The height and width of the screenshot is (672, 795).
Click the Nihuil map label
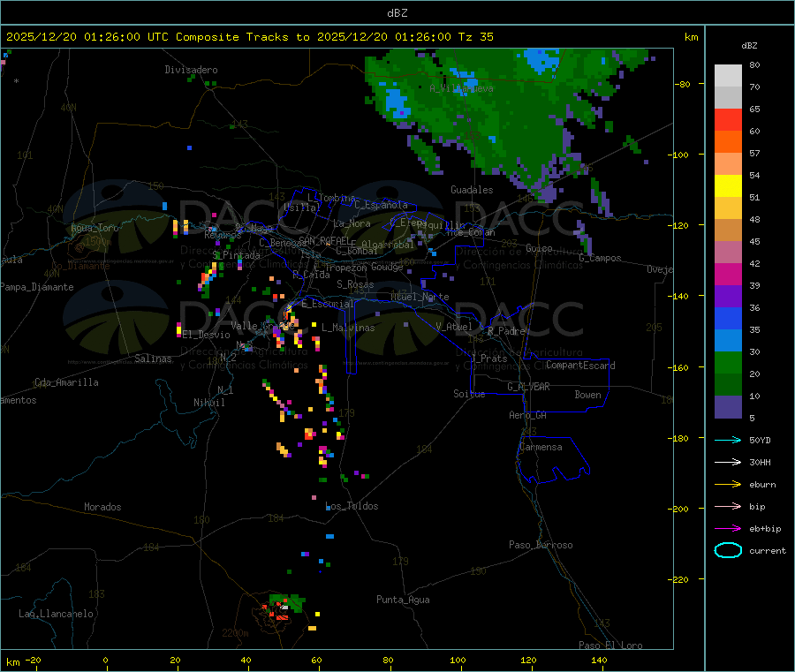pyautogui.click(x=208, y=403)
